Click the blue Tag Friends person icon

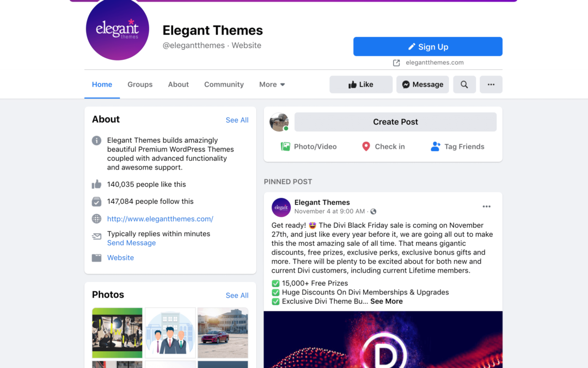click(x=435, y=147)
